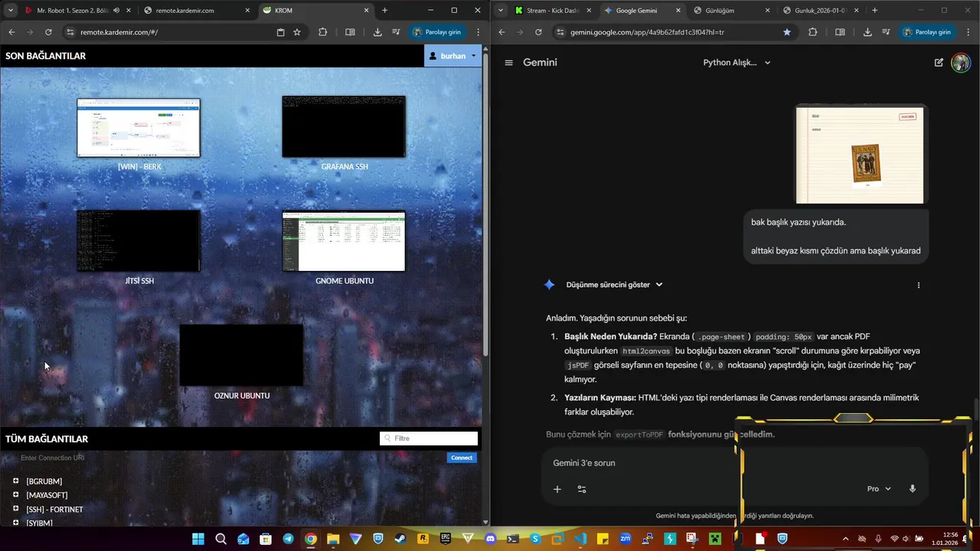Expand Düşünme sürecini göster thinking section

point(614,285)
